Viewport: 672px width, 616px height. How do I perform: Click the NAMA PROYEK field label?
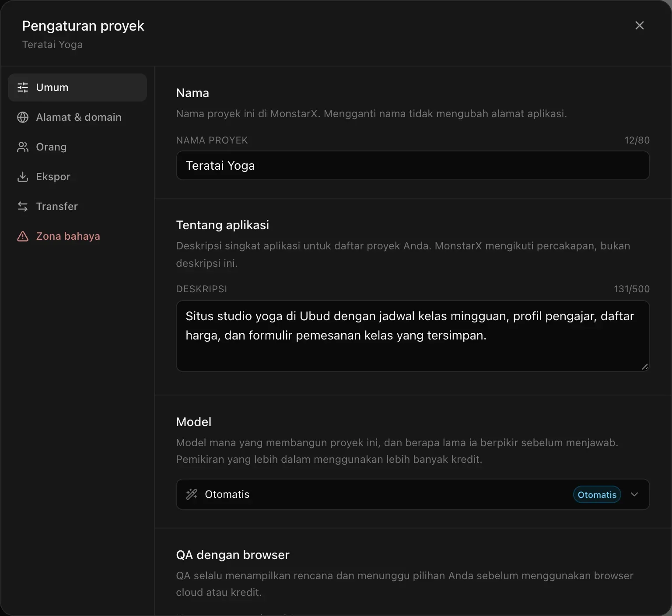[212, 140]
